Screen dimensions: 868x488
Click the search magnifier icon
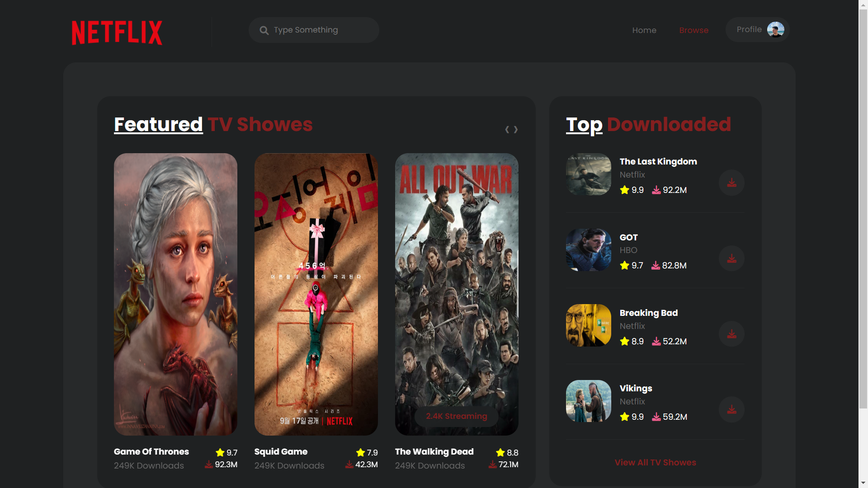point(264,30)
